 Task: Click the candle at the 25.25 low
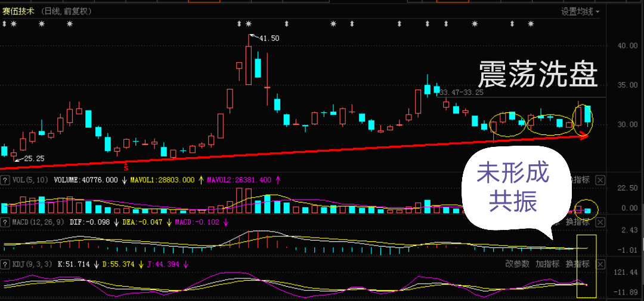tap(14, 155)
